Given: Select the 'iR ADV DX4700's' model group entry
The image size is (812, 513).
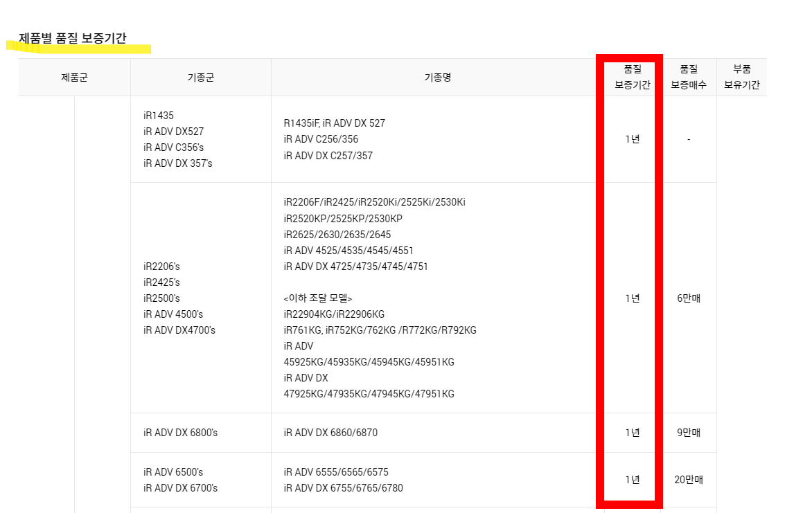Looking at the screenshot, I should point(179,330).
